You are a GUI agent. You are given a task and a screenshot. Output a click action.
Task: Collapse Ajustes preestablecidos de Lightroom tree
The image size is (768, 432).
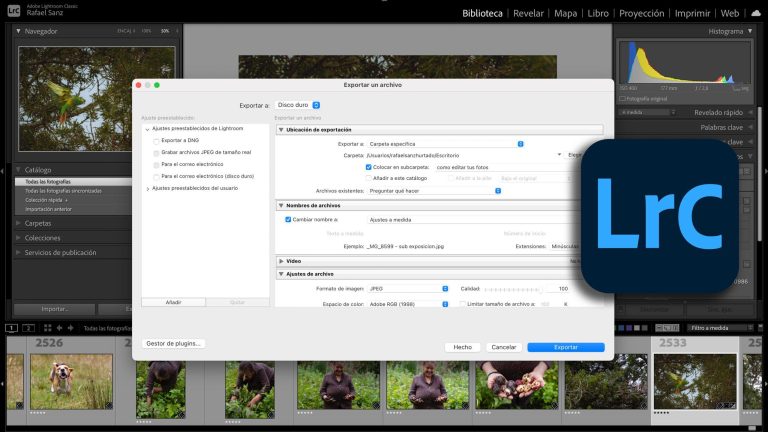(147, 129)
